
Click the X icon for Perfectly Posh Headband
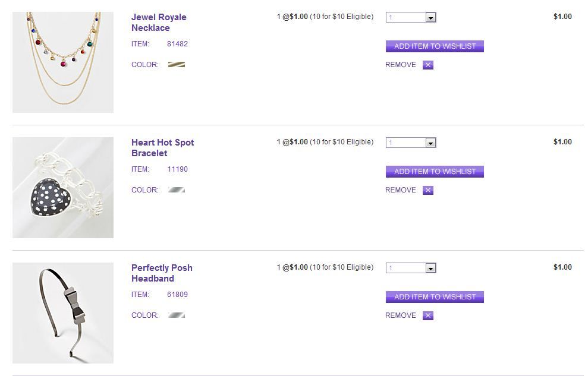pyautogui.click(x=428, y=316)
